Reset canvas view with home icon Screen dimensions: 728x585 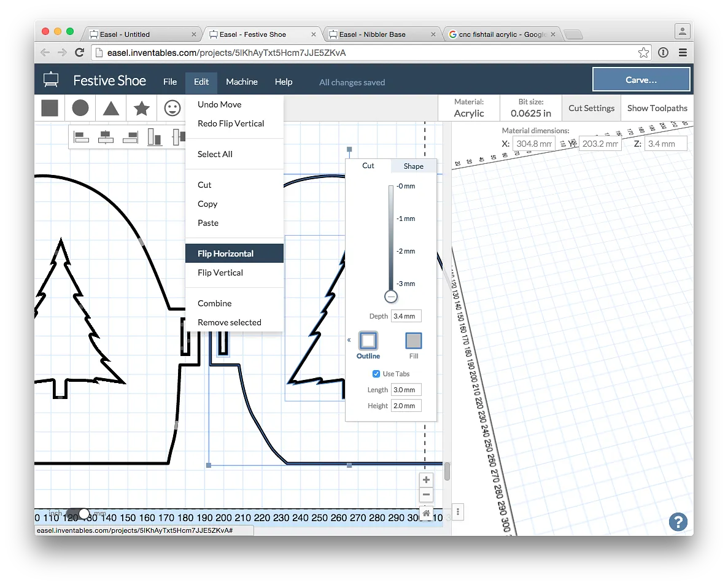pos(426,513)
